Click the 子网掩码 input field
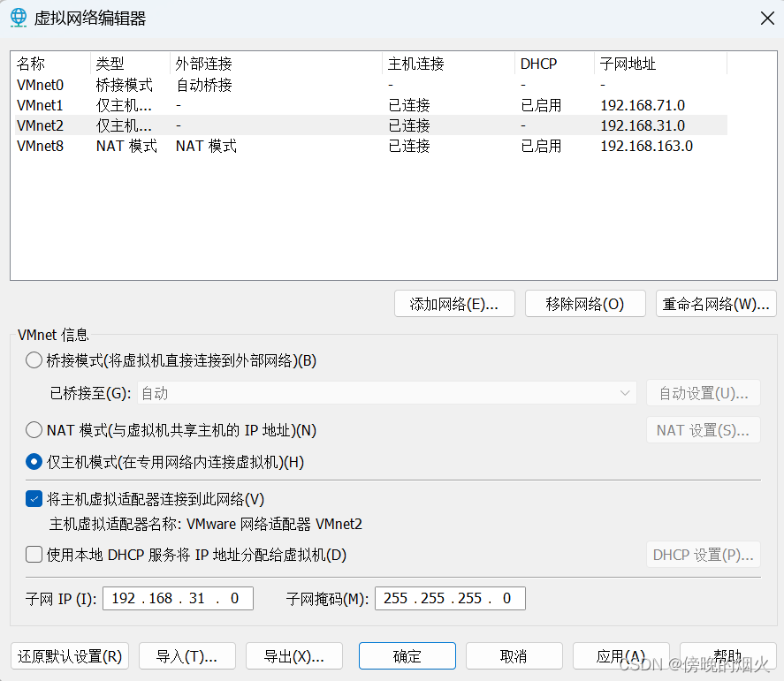Image resolution: width=784 pixels, height=681 pixels. [x=450, y=598]
